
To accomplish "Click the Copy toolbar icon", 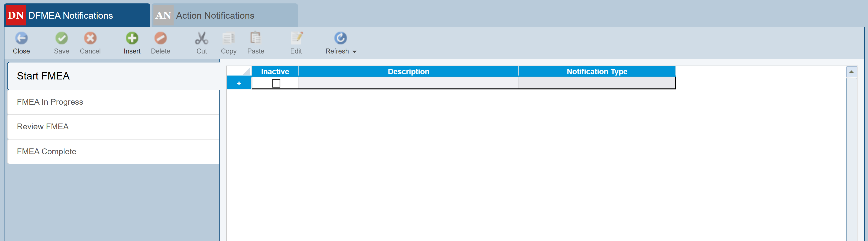I will (229, 39).
